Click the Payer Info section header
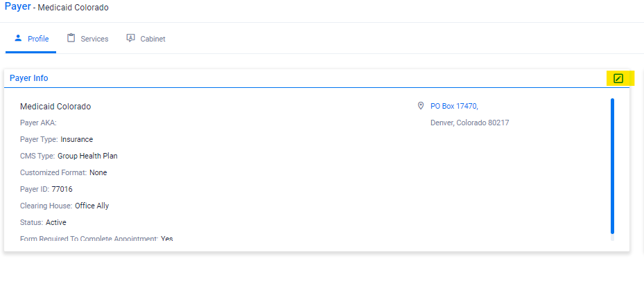The width and height of the screenshot is (644, 306). click(x=29, y=78)
